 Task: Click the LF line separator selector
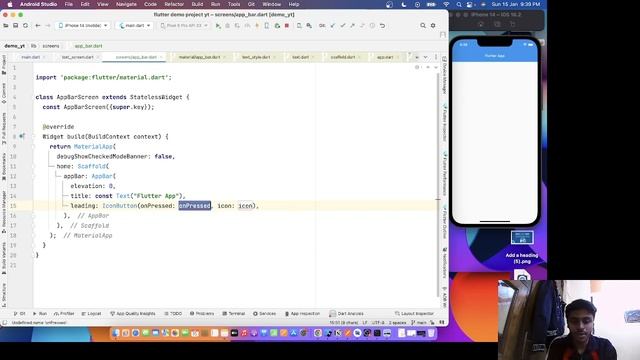(365, 322)
